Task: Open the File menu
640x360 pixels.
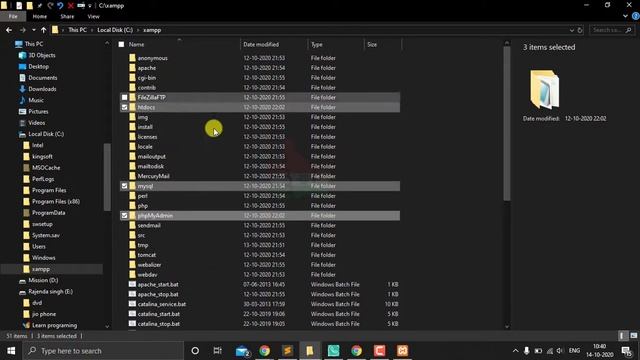Action: click(13, 16)
